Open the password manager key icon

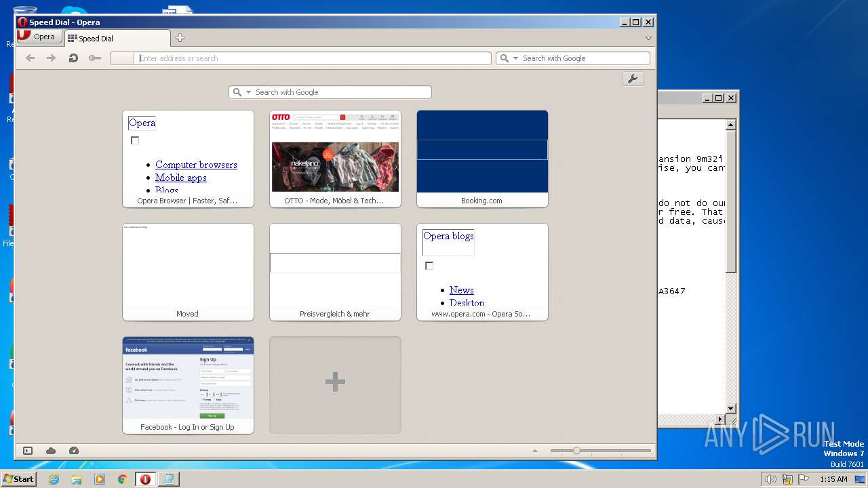tap(95, 58)
